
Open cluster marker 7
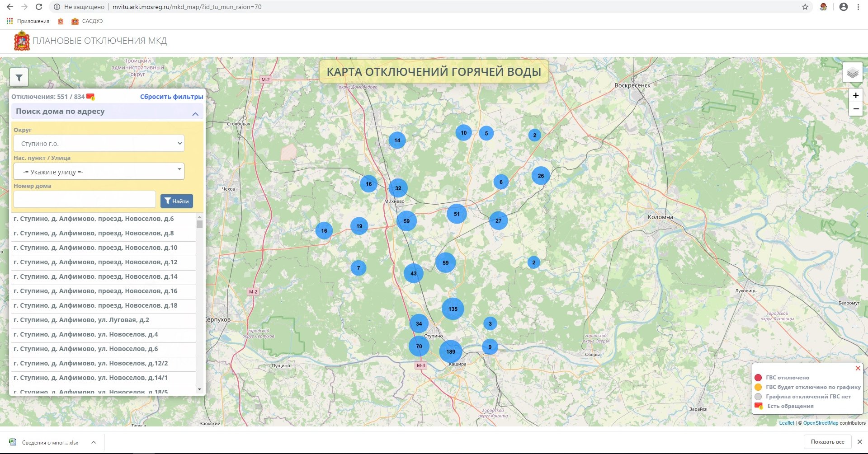(x=359, y=268)
